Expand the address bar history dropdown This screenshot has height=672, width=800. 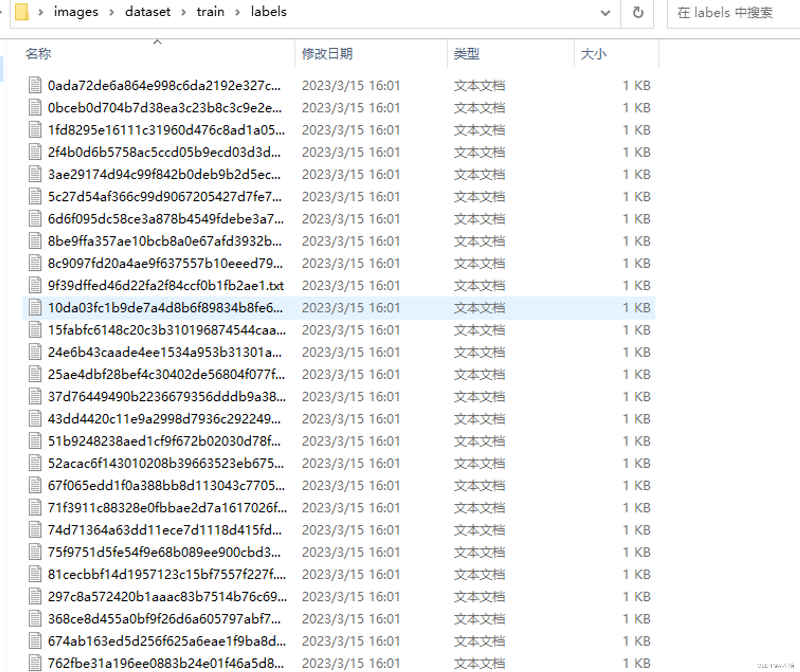click(605, 13)
